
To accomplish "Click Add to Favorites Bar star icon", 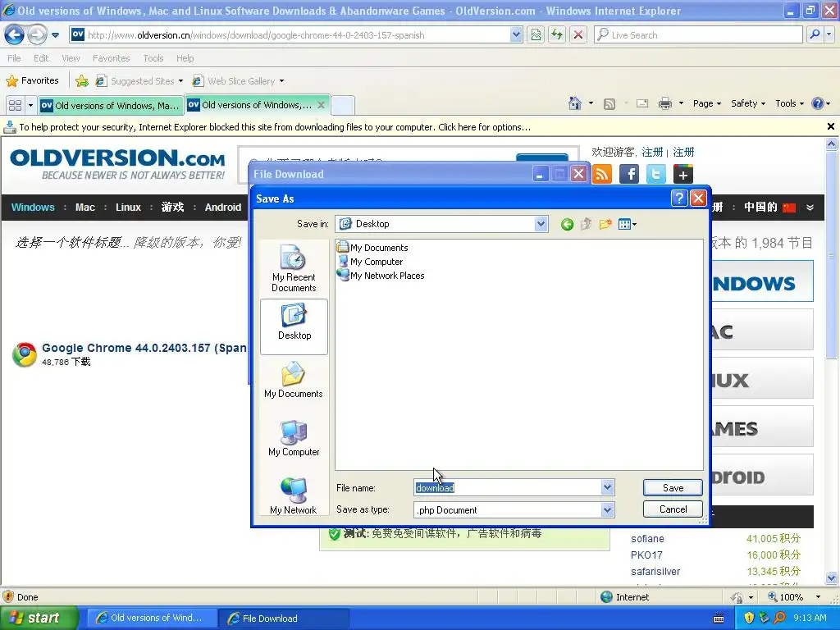I will (x=82, y=81).
